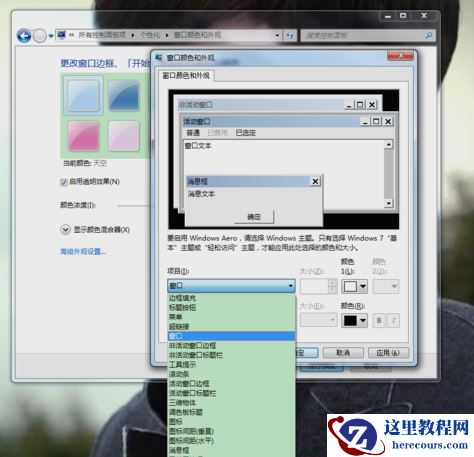The image size is (474, 457).
Task: Select 三维物体 from item list
Action: (x=231, y=403)
